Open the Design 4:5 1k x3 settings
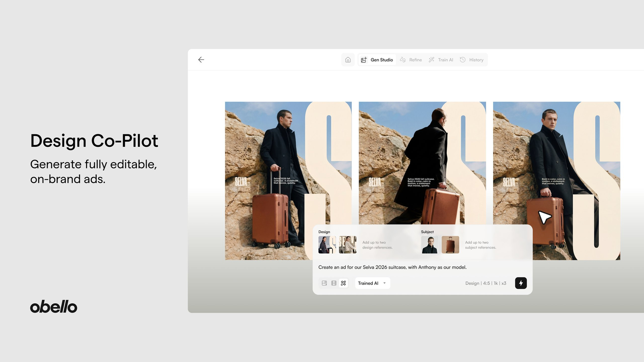This screenshot has width=644, height=362. point(485,283)
